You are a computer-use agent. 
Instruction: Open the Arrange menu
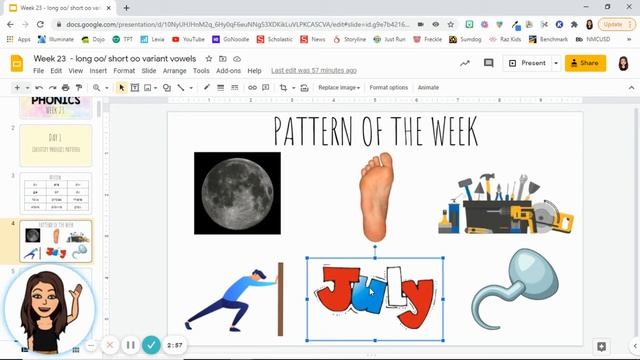click(x=174, y=71)
